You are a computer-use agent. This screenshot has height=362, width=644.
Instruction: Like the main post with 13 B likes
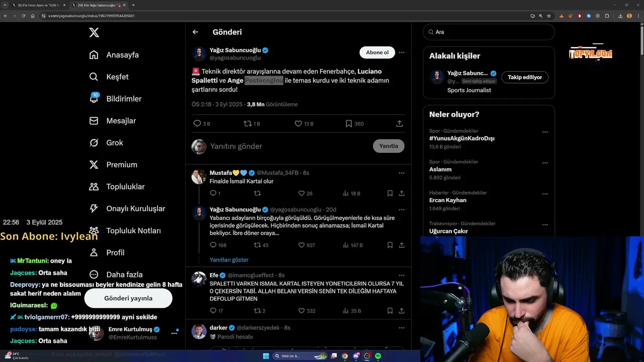click(298, 124)
